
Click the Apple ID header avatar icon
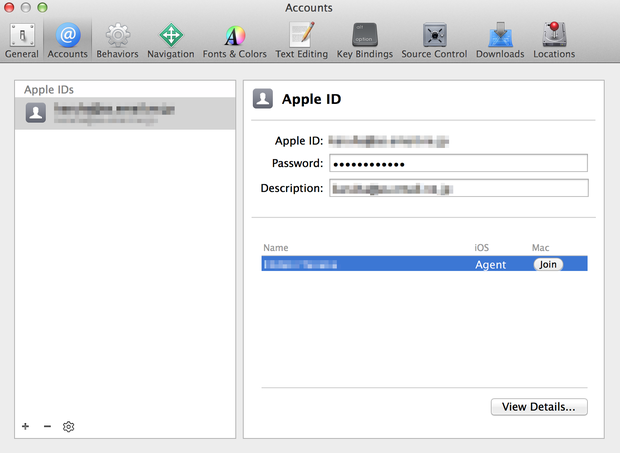pos(263,98)
